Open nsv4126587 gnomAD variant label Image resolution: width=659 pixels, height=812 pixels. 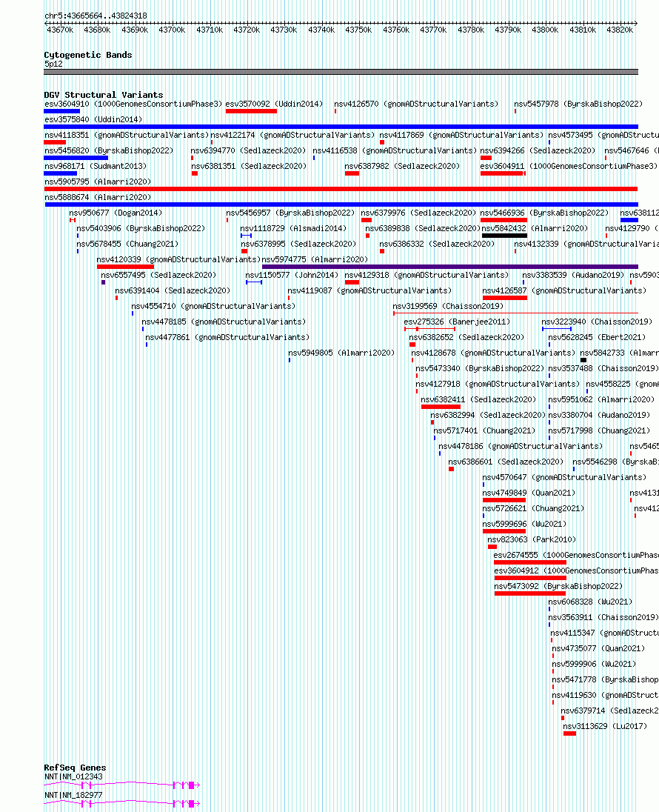564,290
